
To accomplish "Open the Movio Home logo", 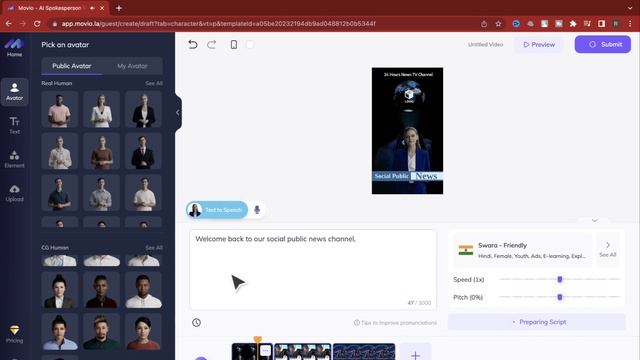I will click(x=14, y=47).
